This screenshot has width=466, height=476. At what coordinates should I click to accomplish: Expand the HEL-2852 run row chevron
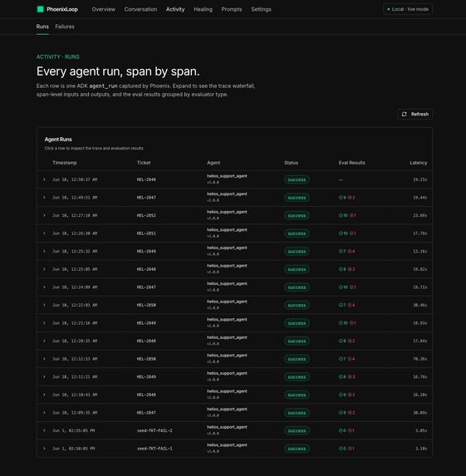44,215
